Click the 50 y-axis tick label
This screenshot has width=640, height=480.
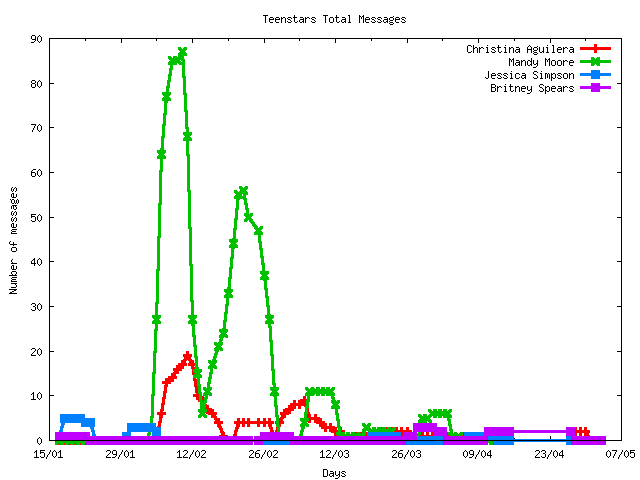tap(36, 217)
